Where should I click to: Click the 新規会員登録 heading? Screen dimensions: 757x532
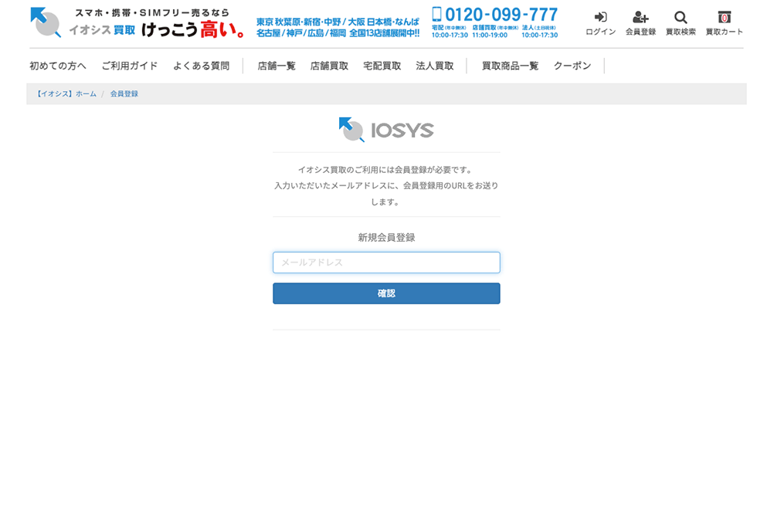click(386, 238)
